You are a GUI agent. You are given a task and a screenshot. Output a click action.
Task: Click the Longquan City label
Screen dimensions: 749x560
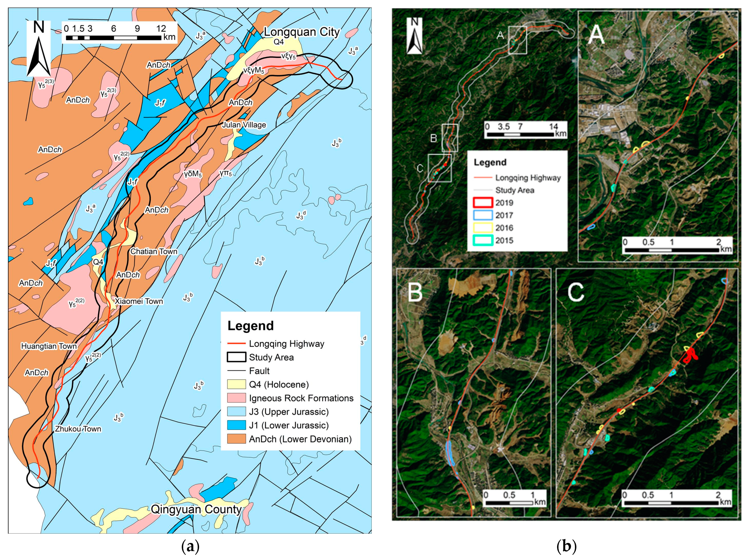(x=301, y=32)
